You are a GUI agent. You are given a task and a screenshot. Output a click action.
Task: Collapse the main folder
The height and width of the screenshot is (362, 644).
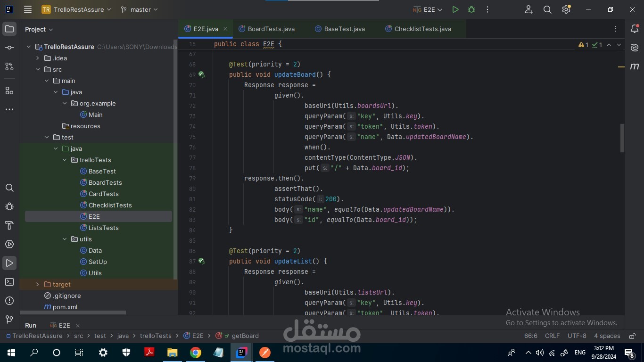click(47, 81)
